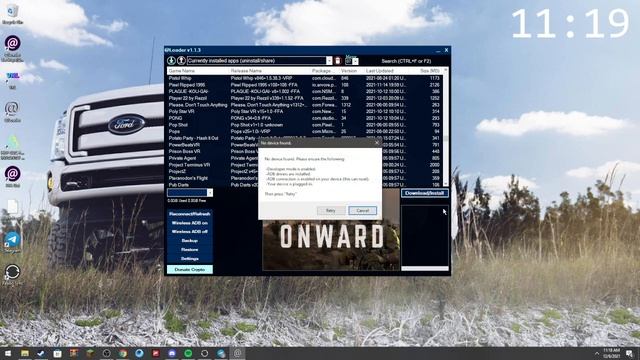
Task: Select the Please, Don't Touch Anything row
Action: point(305,105)
